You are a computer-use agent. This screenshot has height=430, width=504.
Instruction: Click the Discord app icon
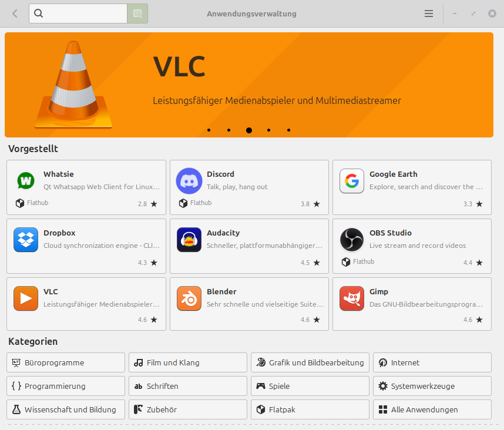coord(189,181)
